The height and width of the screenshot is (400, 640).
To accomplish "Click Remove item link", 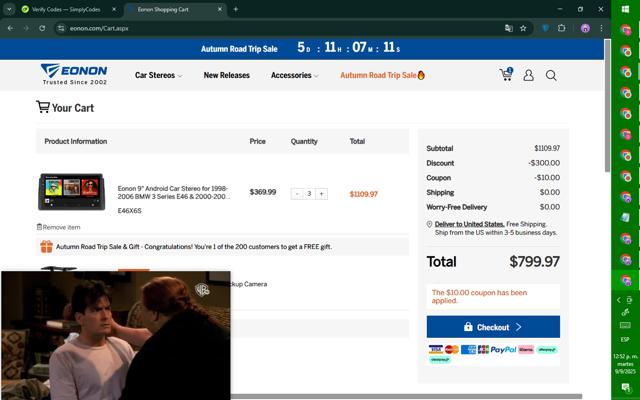I will (58, 227).
